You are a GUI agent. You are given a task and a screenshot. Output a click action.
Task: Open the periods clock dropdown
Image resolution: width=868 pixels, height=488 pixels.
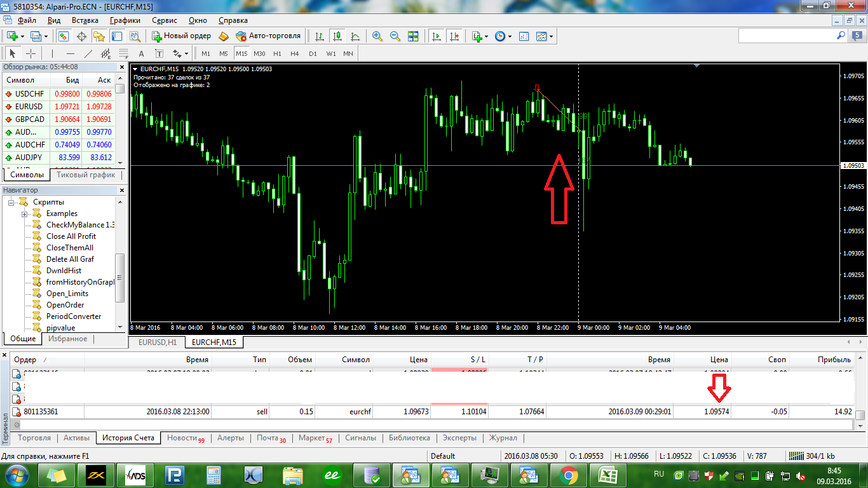pos(503,36)
